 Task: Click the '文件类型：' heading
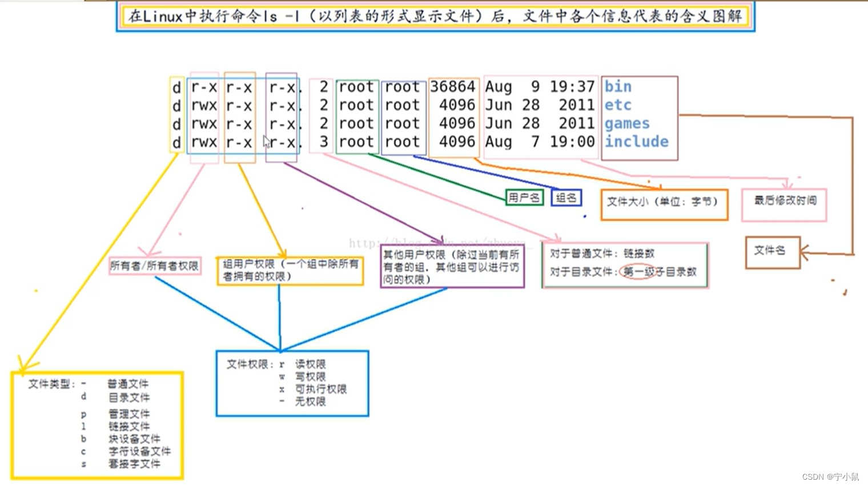[53, 384]
